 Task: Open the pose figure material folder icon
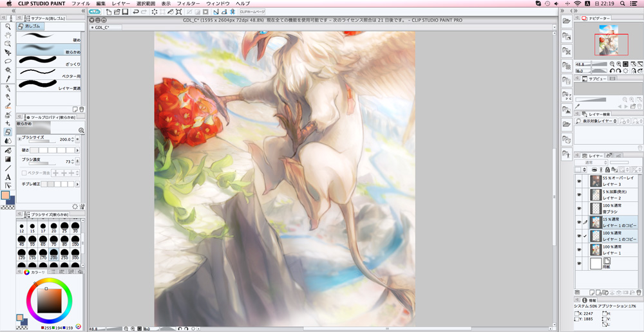(x=567, y=155)
